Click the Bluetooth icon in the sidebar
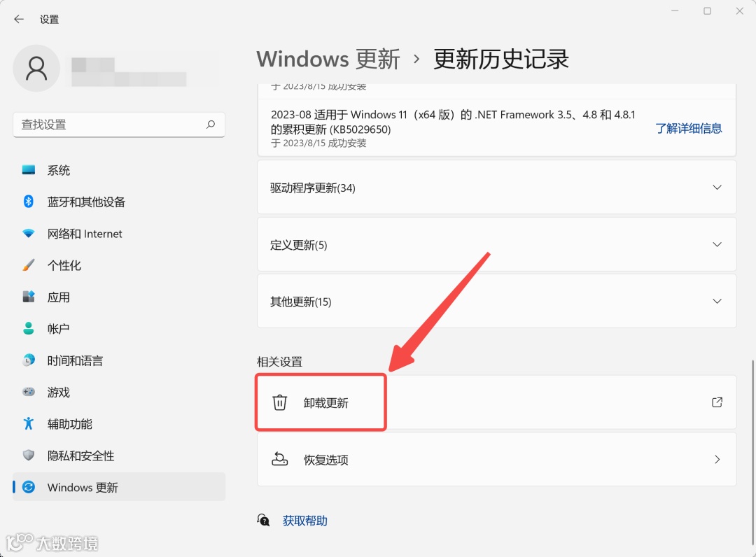Viewport: 756px width, 557px height. click(29, 202)
